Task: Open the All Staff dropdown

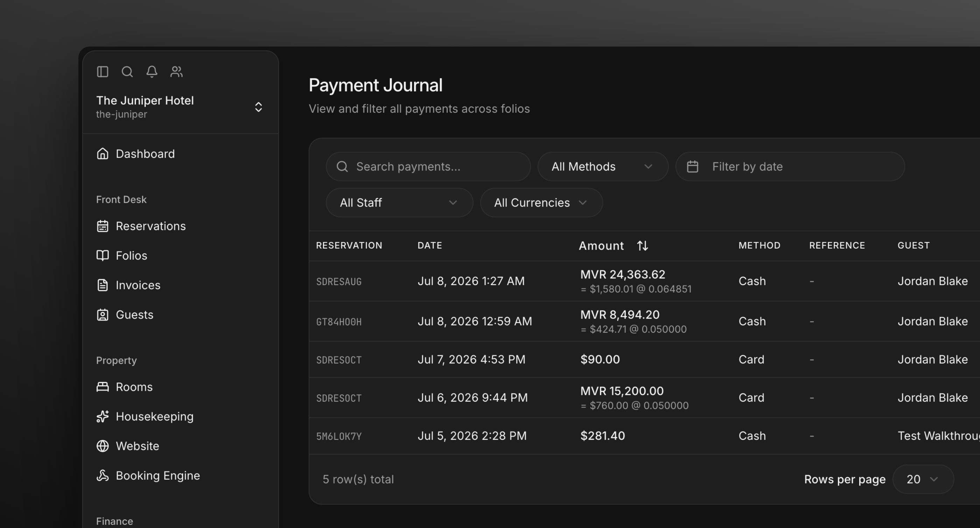Action: tap(399, 202)
